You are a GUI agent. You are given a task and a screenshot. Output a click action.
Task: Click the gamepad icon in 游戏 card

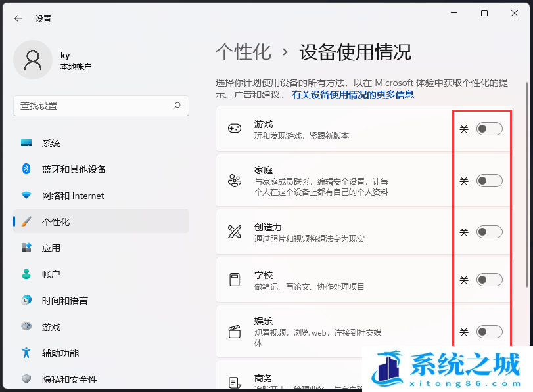[x=235, y=129]
